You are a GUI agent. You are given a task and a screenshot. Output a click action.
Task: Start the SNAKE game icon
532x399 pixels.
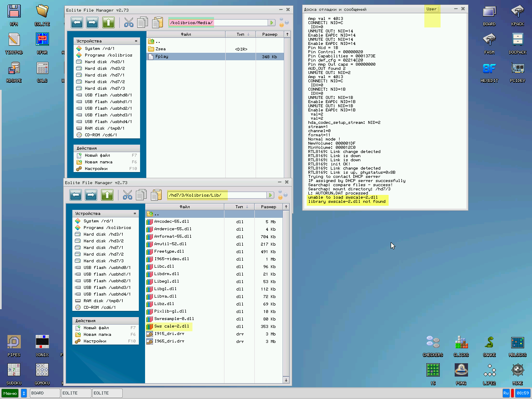coord(489,343)
